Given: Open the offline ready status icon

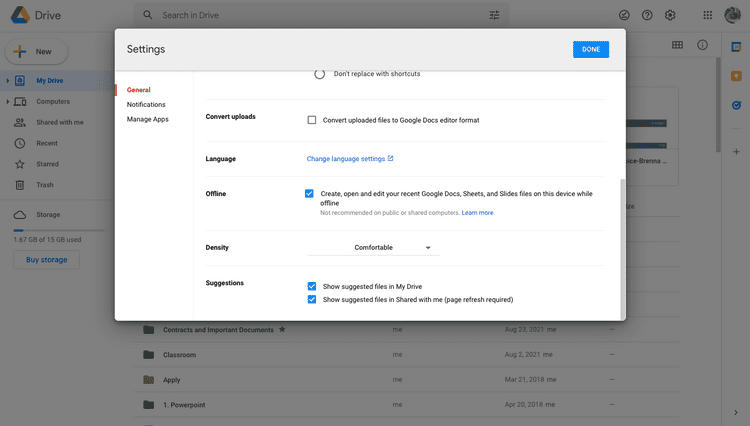Looking at the screenshot, I should click(x=624, y=15).
